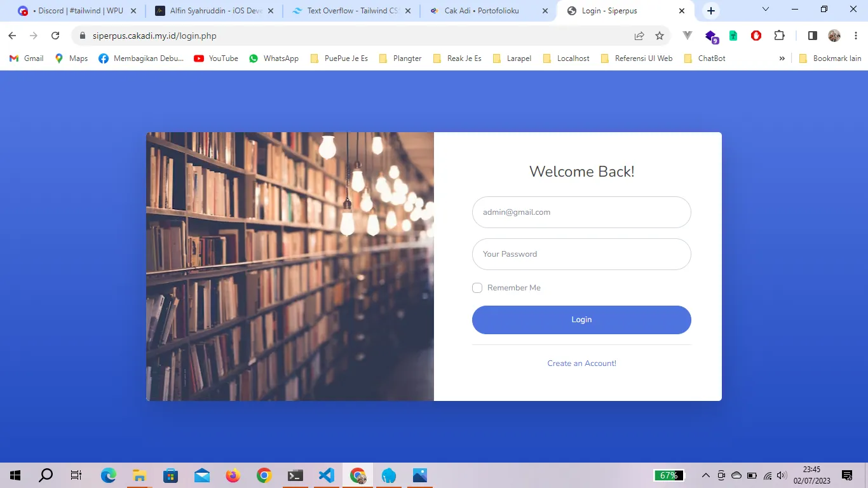The image size is (868, 488).
Task: Go back to the previous page
Action: 12,36
